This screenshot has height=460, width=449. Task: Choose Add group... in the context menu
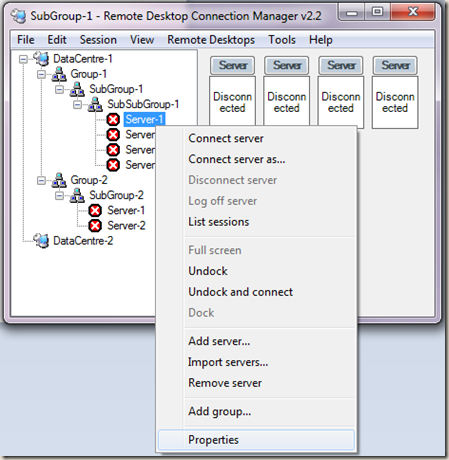pyautogui.click(x=256, y=411)
